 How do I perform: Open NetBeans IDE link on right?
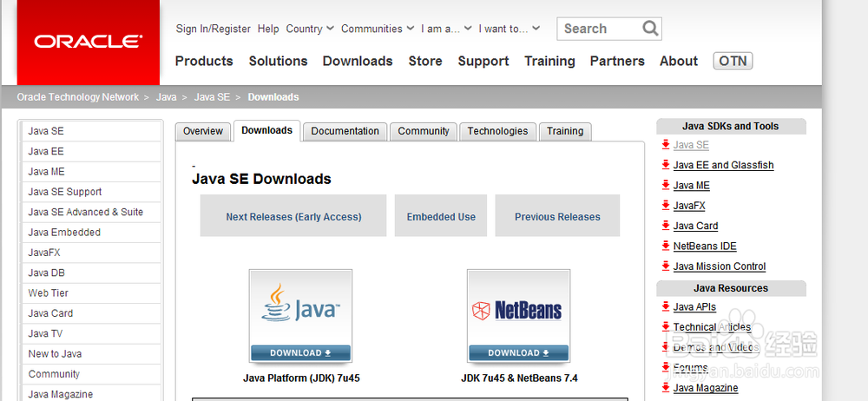pyautogui.click(x=705, y=246)
